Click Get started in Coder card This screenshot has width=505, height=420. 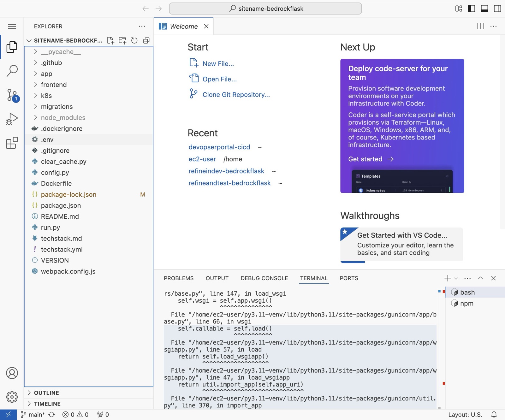click(x=371, y=159)
